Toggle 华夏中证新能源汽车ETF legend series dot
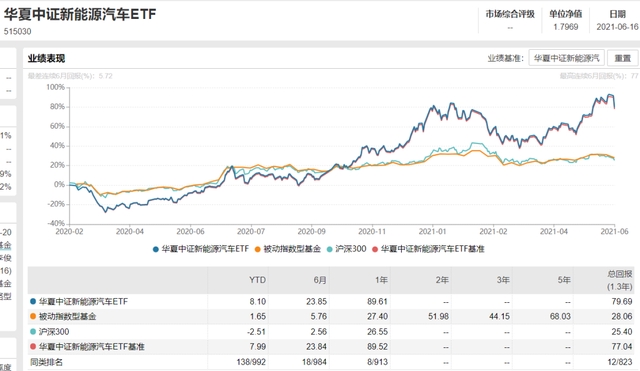Image resolution: width=640 pixels, height=371 pixels. click(156, 249)
